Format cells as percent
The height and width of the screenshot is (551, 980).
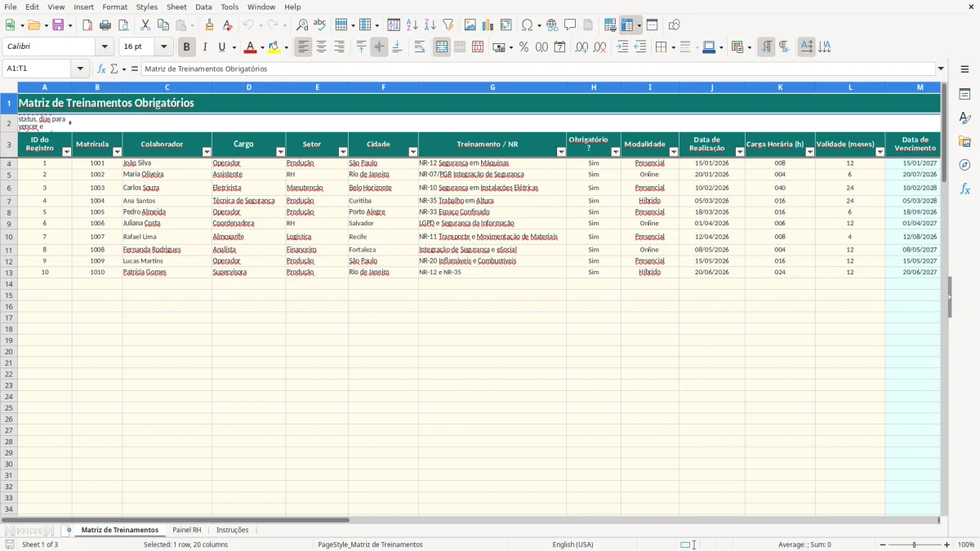pyautogui.click(x=523, y=47)
